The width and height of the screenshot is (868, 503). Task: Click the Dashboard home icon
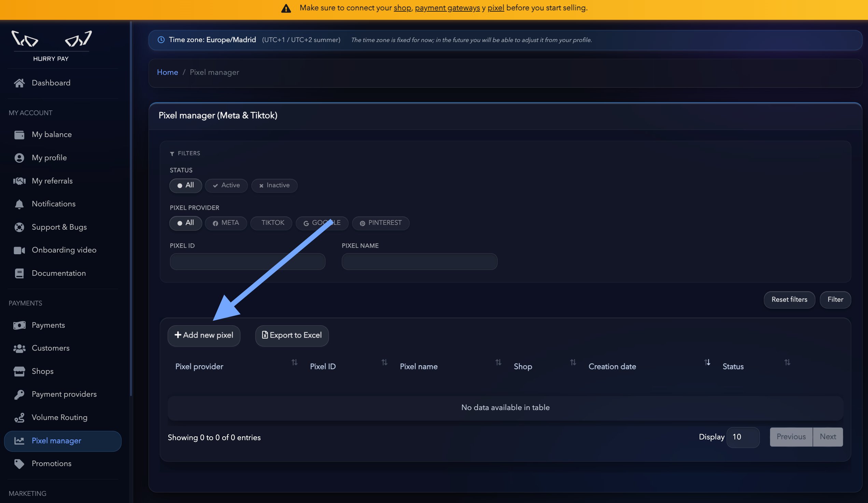[19, 83]
